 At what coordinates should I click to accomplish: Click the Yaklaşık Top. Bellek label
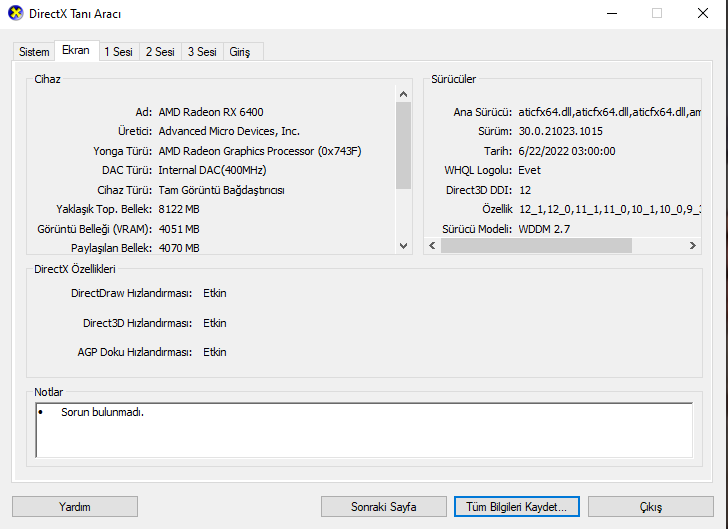[104, 209]
